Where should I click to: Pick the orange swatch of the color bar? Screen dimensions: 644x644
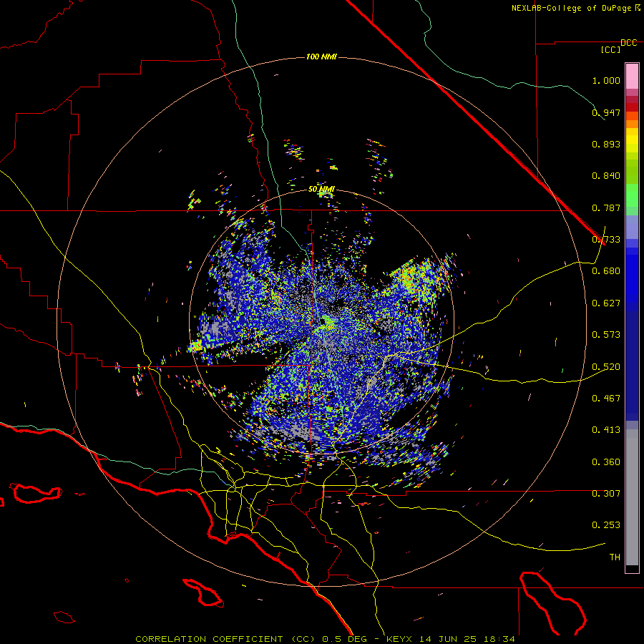click(x=632, y=119)
